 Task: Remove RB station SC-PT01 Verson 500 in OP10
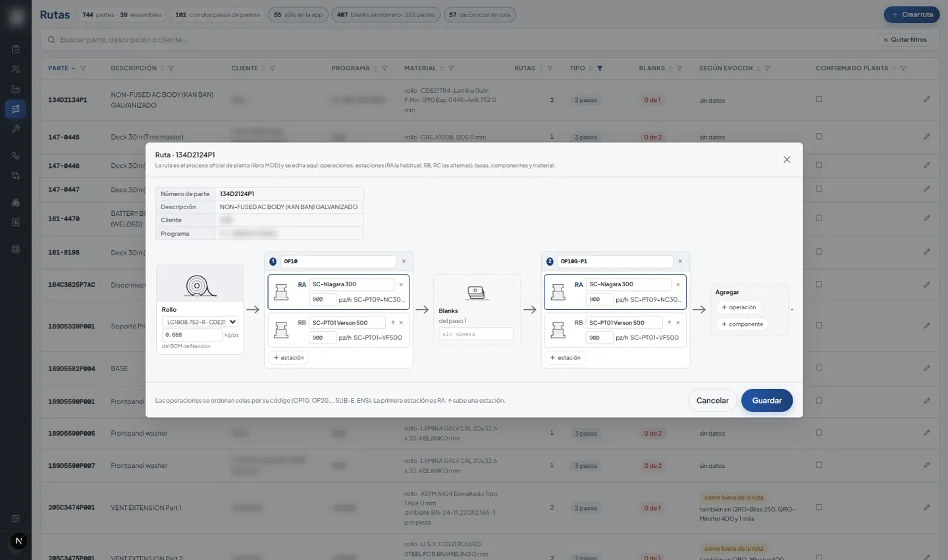(401, 322)
